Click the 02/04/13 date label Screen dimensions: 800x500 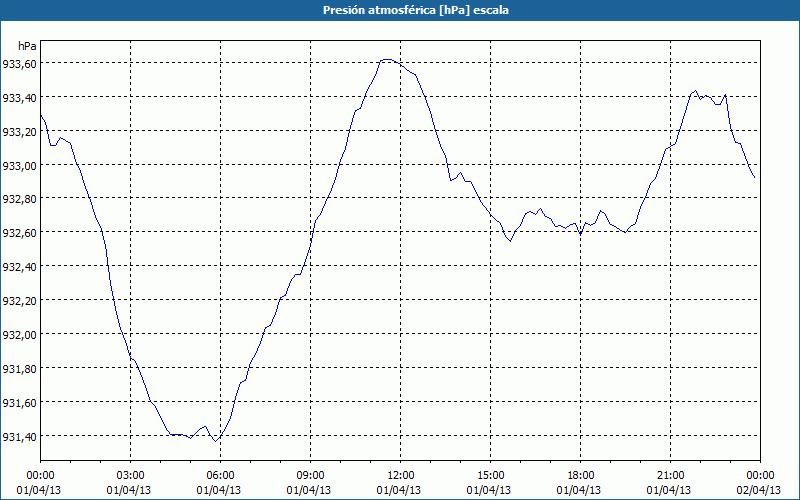click(x=759, y=490)
